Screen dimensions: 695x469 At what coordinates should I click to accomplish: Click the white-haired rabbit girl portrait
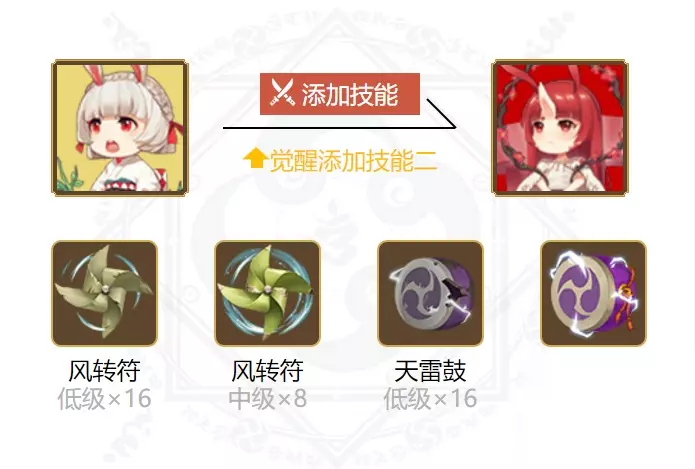(x=120, y=128)
